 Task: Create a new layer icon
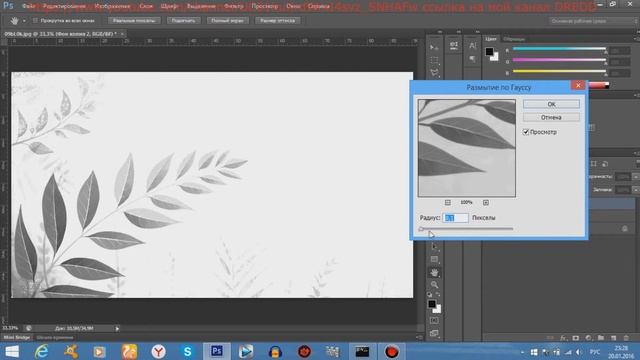[613, 338]
